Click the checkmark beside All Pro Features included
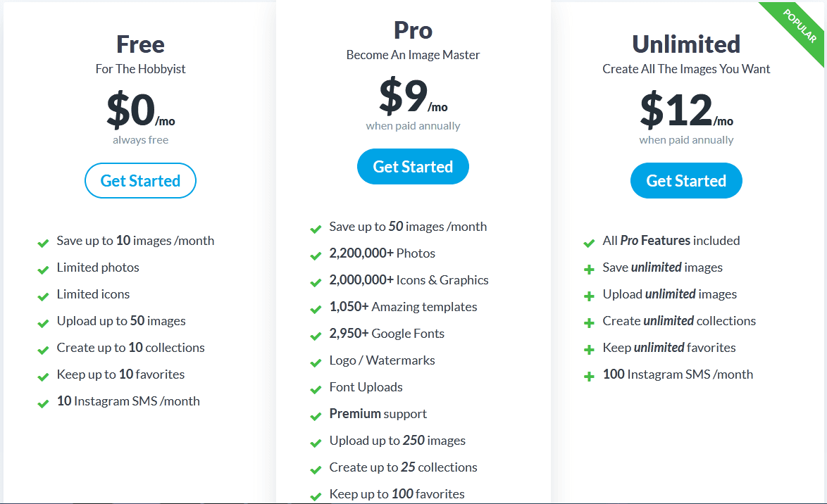827x504 pixels. point(589,242)
